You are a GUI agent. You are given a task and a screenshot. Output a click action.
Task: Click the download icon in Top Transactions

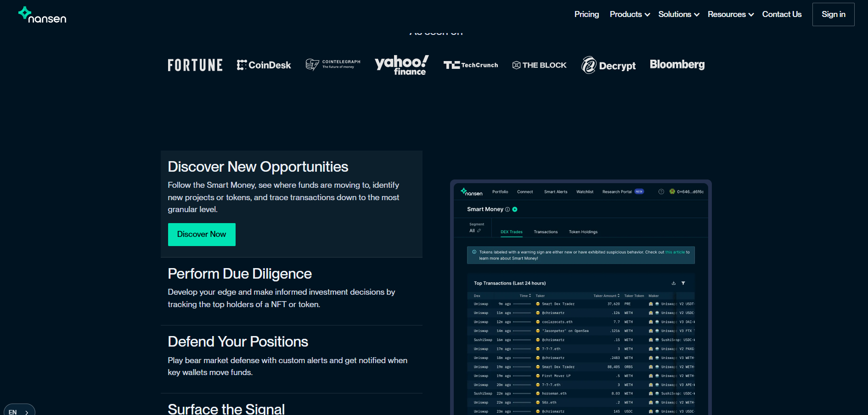click(x=674, y=283)
